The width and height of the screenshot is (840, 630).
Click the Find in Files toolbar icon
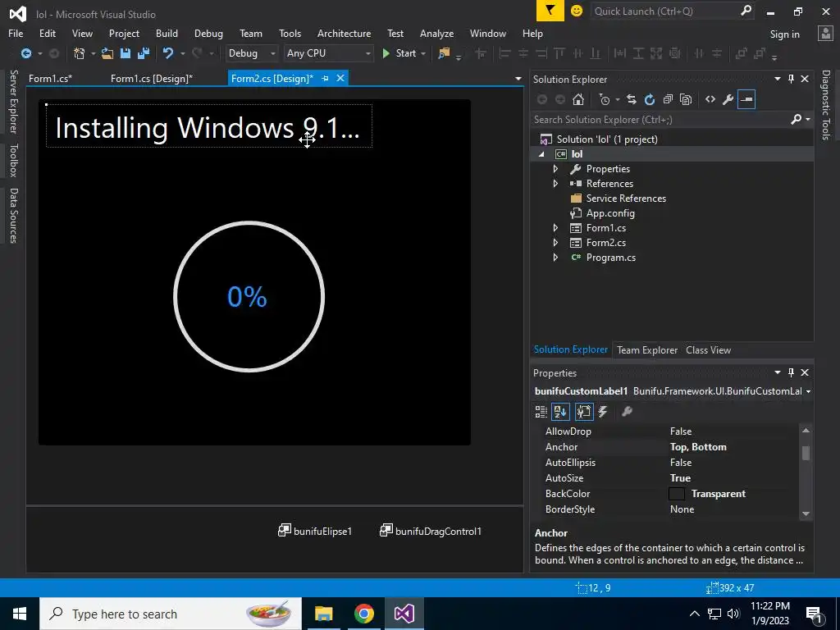click(x=444, y=53)
